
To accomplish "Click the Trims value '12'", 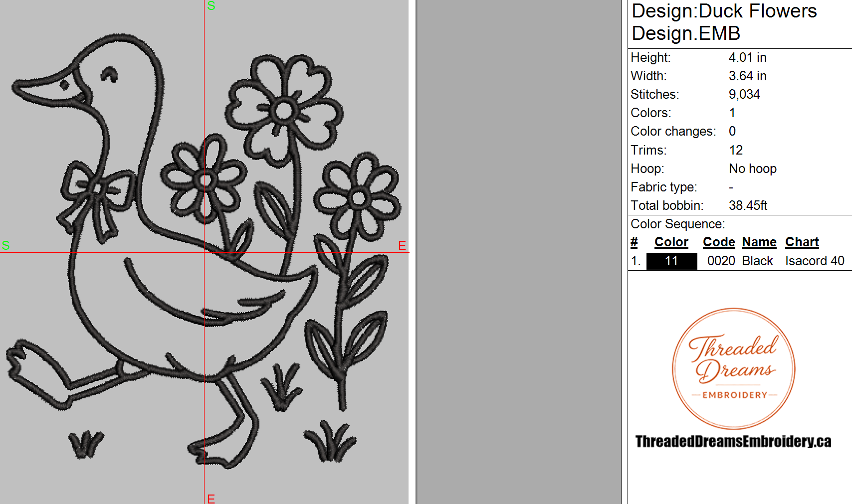I will [736, 150].
